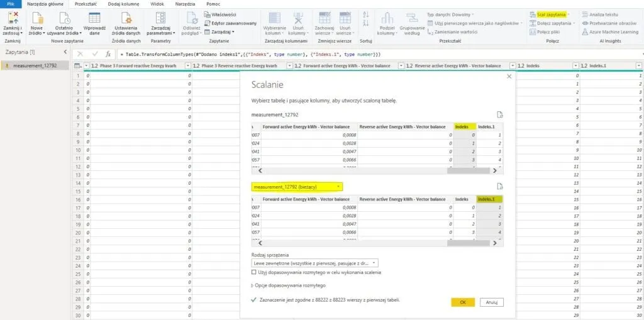Switch to the Dodaj kolumnę tab
Viewport: 644px width, 320px height.
(124, 4)
